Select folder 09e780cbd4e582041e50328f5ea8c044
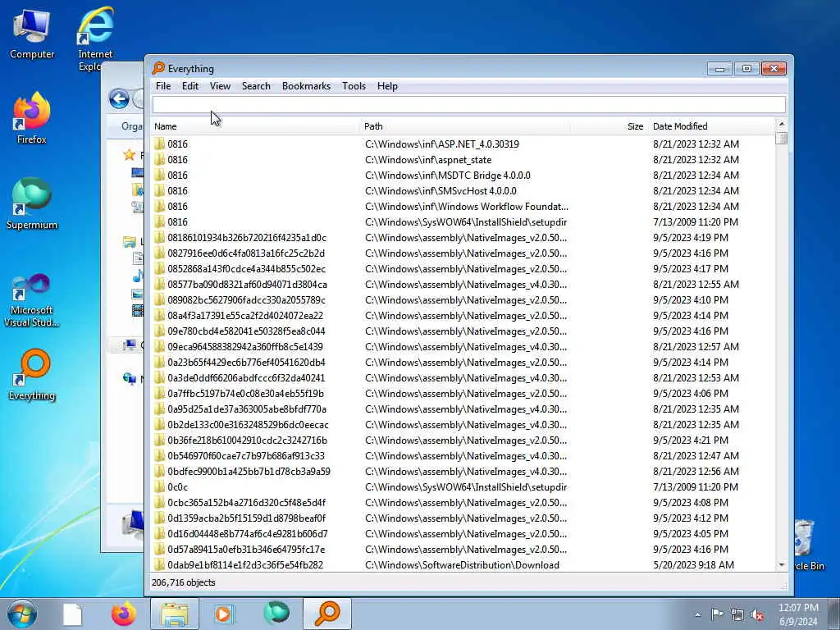840x630 pixels. click(x=463, y=331)
